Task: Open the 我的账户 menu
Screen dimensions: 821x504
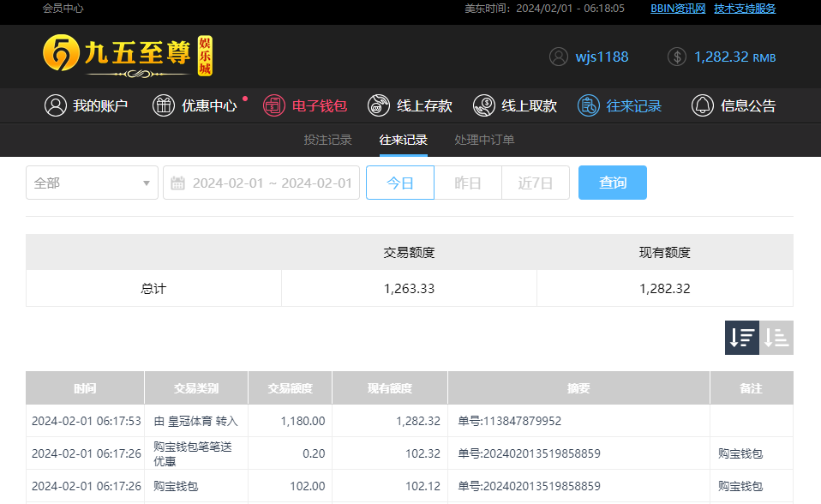Action: [x=87, y=105]
